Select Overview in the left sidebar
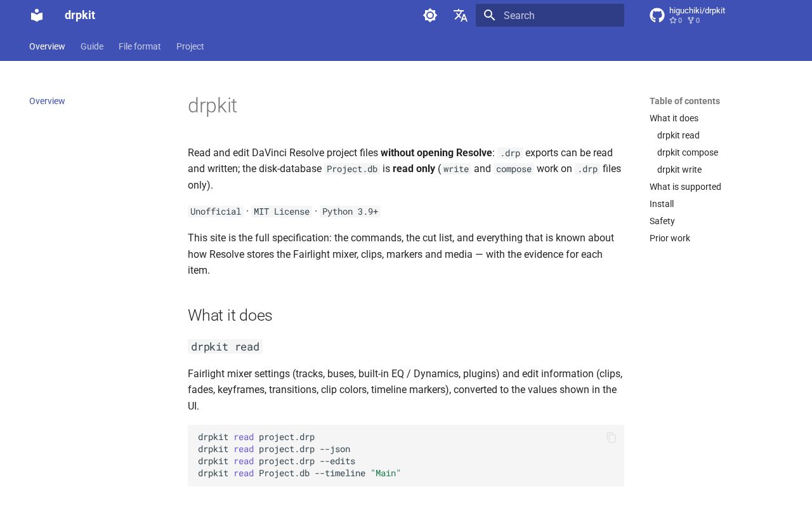This screenshot has width=812, height=508. pyautogui.click(x=47, y=101)
